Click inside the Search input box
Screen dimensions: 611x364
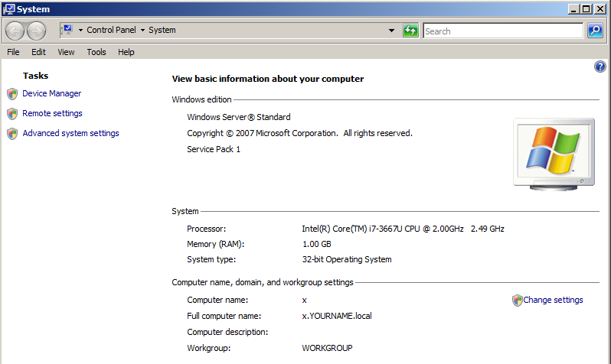(503, 31)
